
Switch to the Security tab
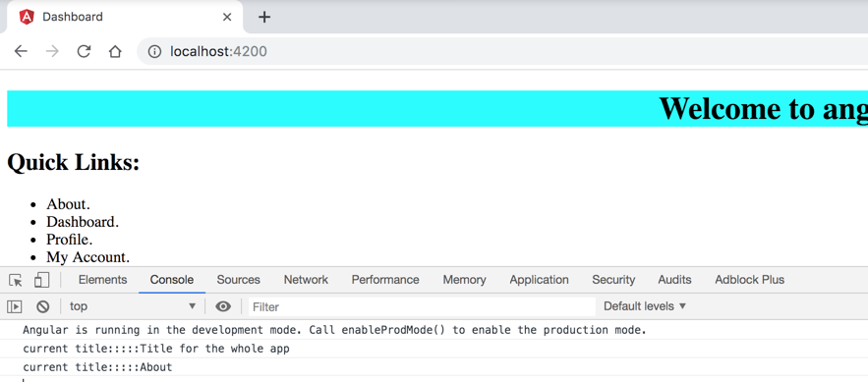613,280
